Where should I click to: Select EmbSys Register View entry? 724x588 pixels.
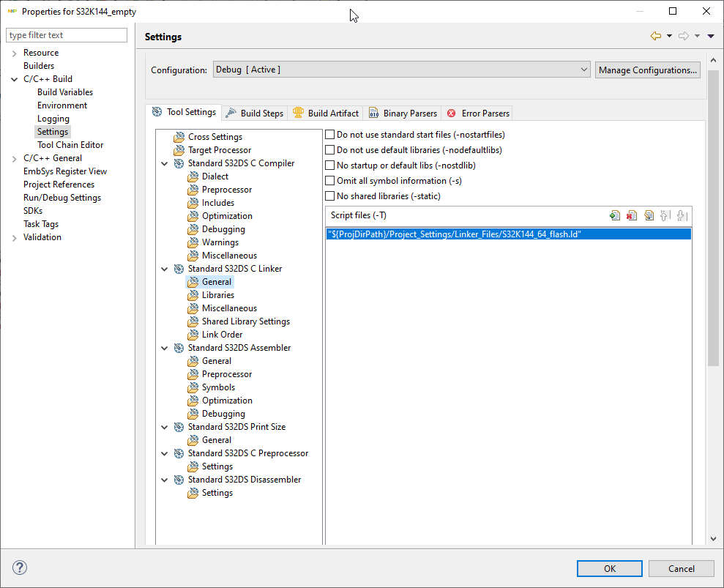click(x=65, y=171)
